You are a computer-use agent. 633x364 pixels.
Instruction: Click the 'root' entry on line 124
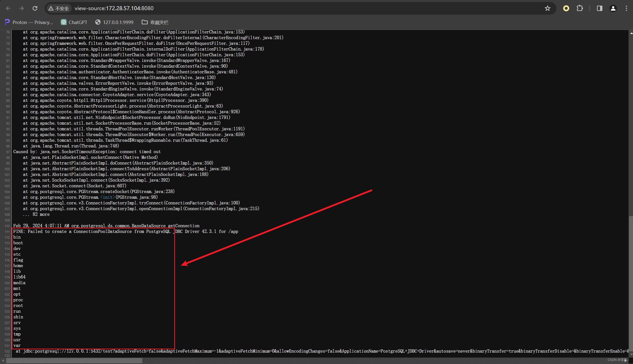pyautogui.click(x=18, y=306)
